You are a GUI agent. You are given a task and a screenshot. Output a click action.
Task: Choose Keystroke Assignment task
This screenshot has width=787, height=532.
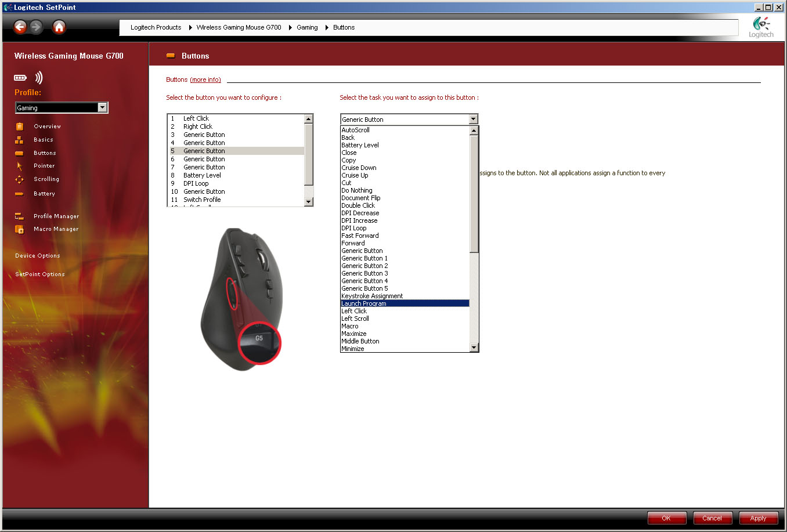(x=405, y=296)
